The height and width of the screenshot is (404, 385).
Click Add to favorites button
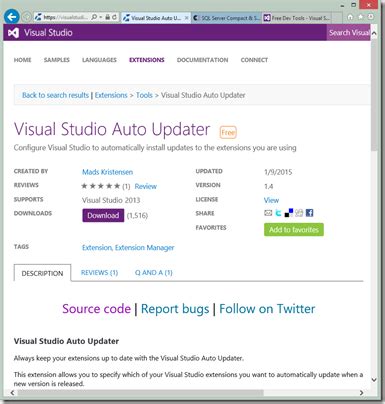[294, 230]
